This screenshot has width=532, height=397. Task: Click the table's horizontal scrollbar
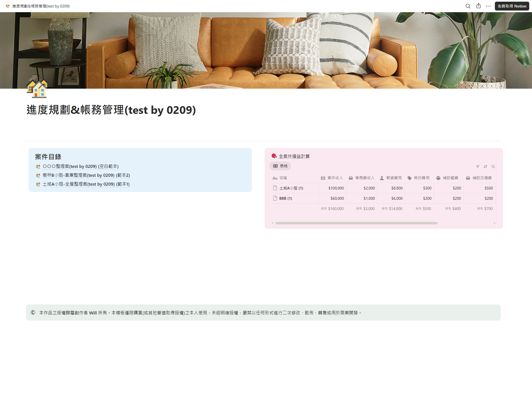coord(356,223)
